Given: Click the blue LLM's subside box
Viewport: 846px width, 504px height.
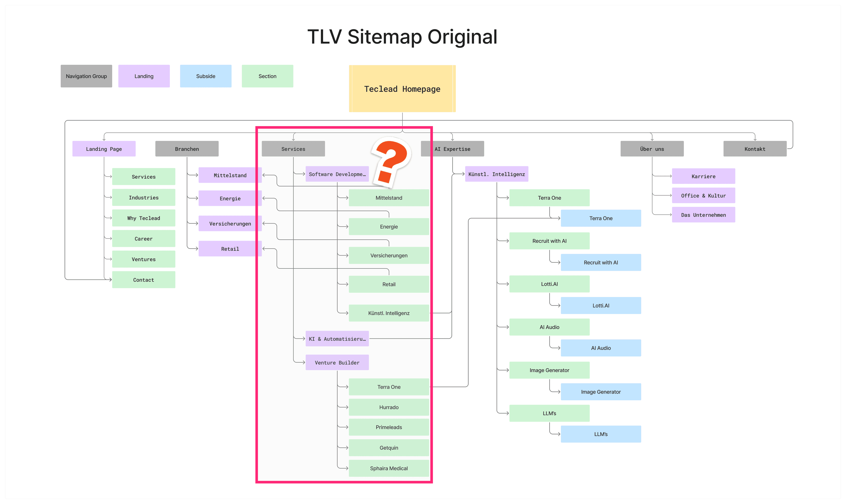Looking at the screenshot, I should (601, 434).
